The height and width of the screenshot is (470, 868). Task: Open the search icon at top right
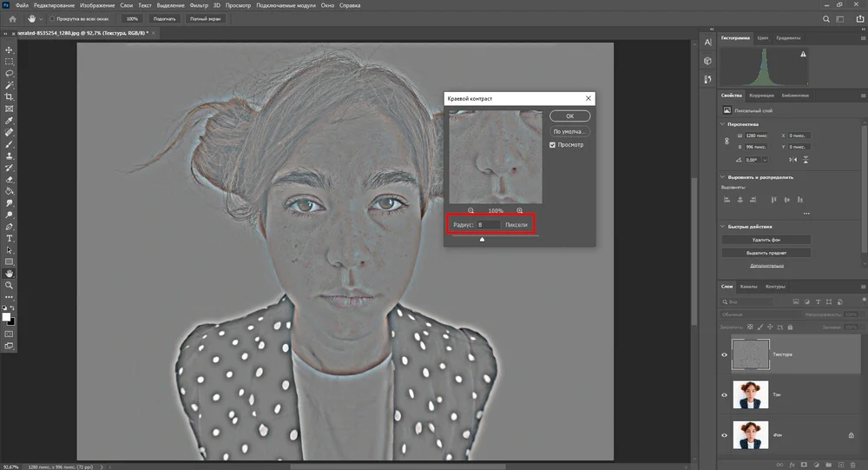(x=826, y=19)
